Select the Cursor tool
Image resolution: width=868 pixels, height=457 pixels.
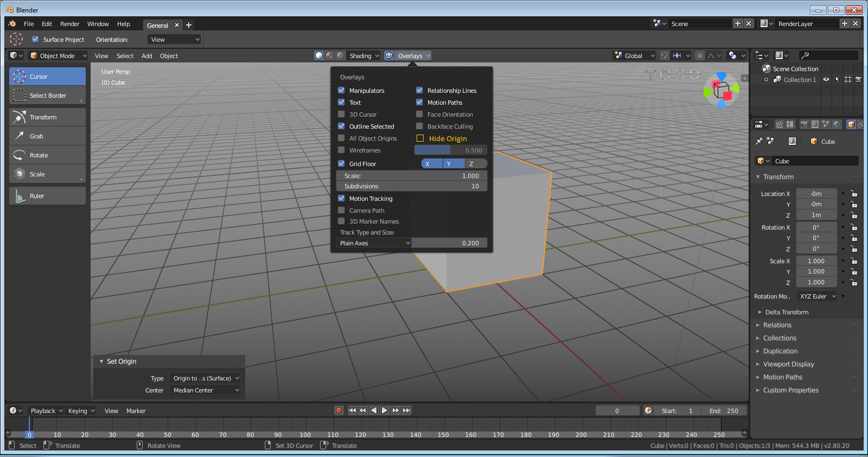pyautogui.click(x=47, y=77)
